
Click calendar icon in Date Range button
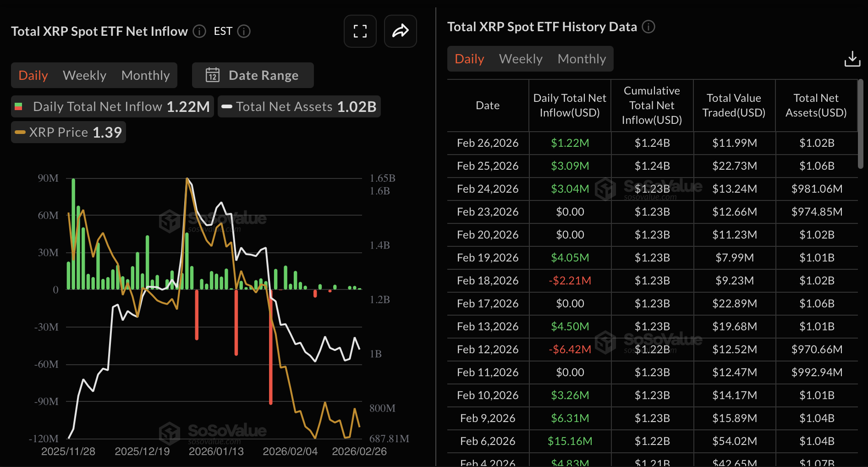coord(213,75)
